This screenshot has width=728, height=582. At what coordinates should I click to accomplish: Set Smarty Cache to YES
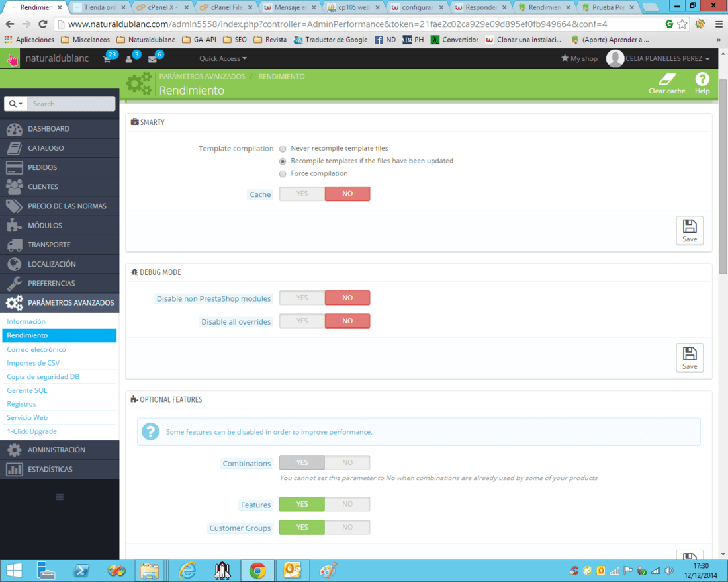click(302, 194)
